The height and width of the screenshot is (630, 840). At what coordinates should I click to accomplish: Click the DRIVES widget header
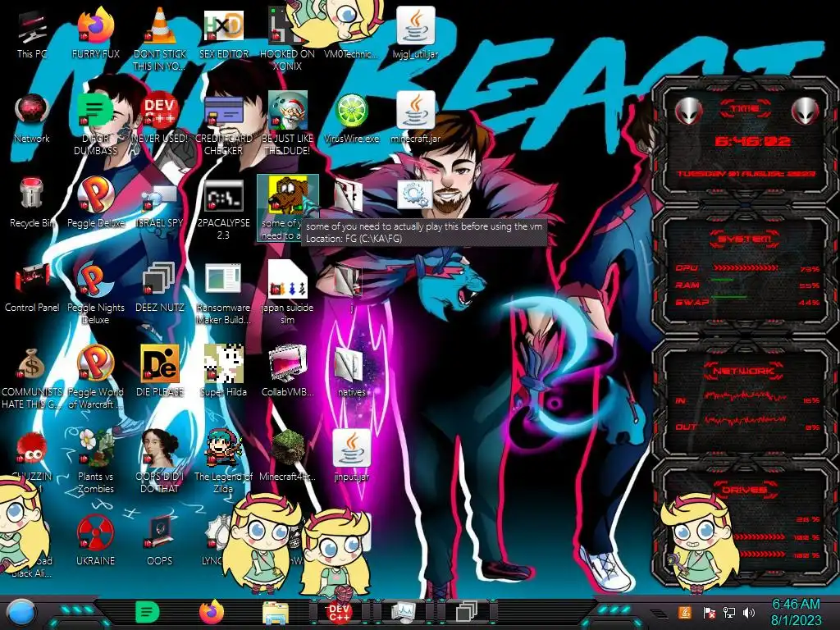(x=744, y=490)
